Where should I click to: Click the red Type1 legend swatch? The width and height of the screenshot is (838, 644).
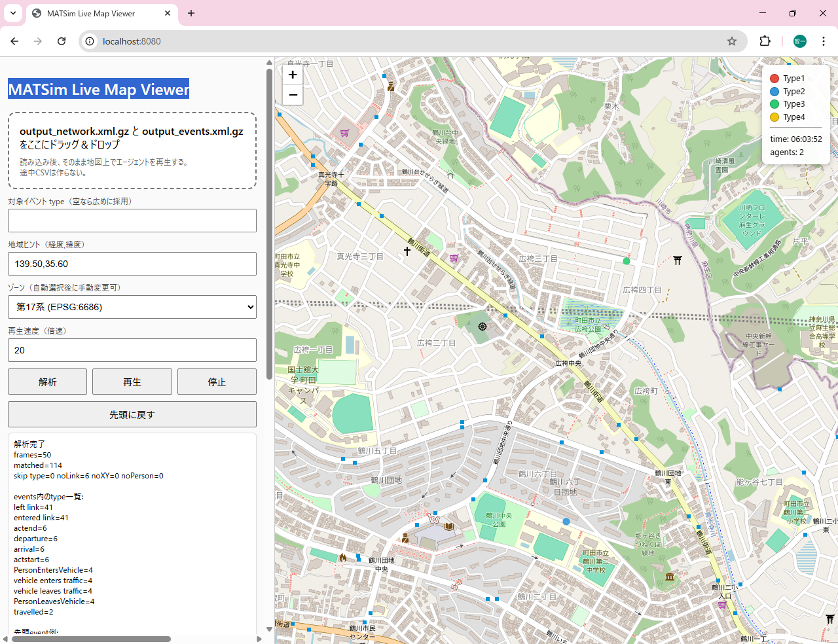point(774,79)
